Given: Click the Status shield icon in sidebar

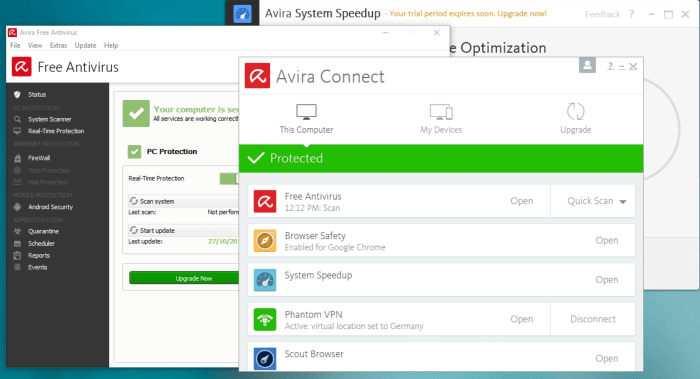Looking at the screenshot, I should point(17,95).
